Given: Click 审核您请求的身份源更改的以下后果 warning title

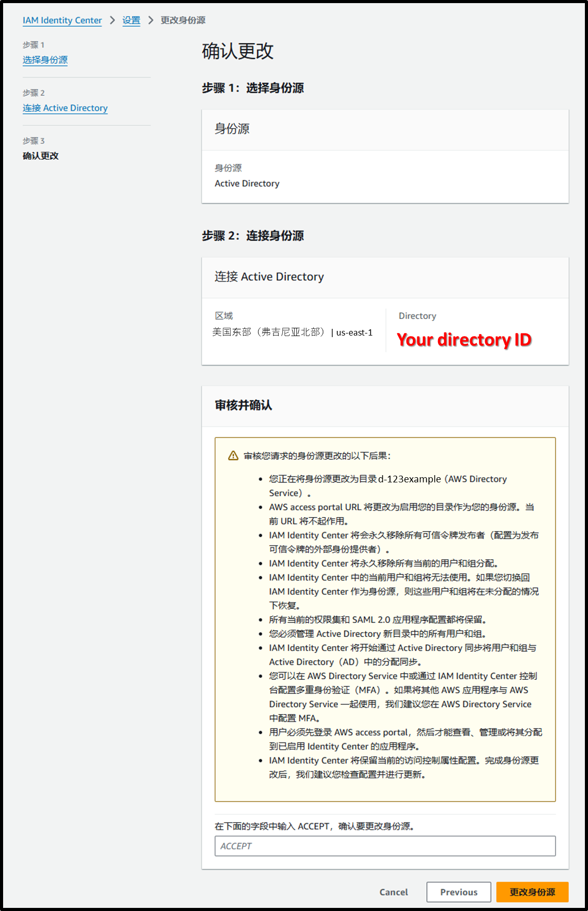Looking at the screenshot, I should tap(317, 455).
